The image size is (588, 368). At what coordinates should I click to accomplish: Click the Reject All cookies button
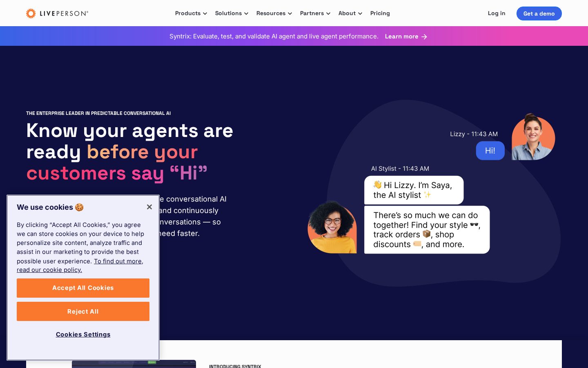tap(83, 312)
